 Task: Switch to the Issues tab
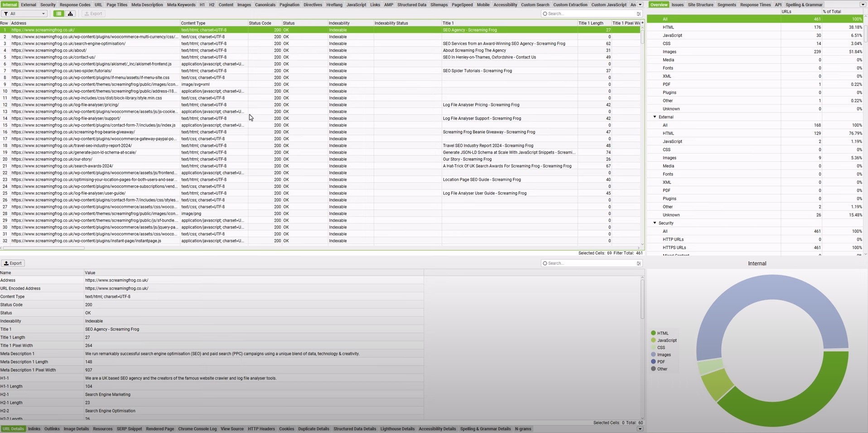pos(677,5)
